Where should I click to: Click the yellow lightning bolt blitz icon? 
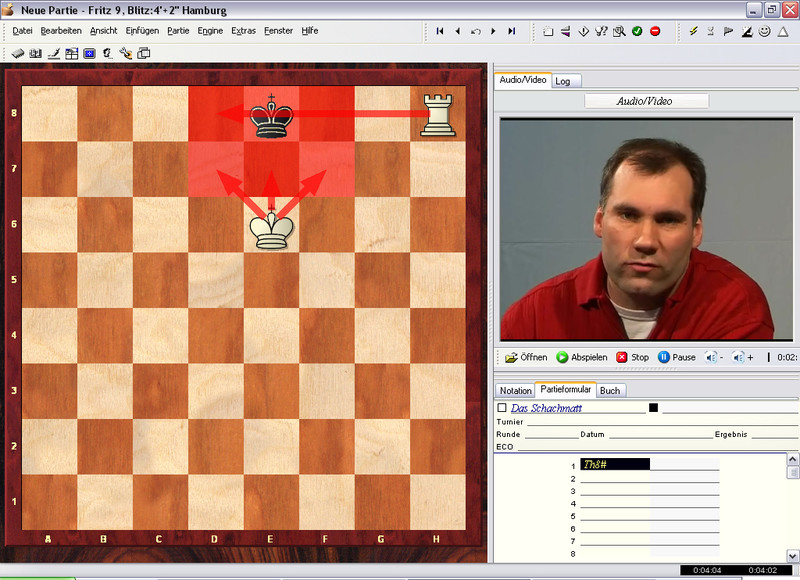[x=694, y=31]
